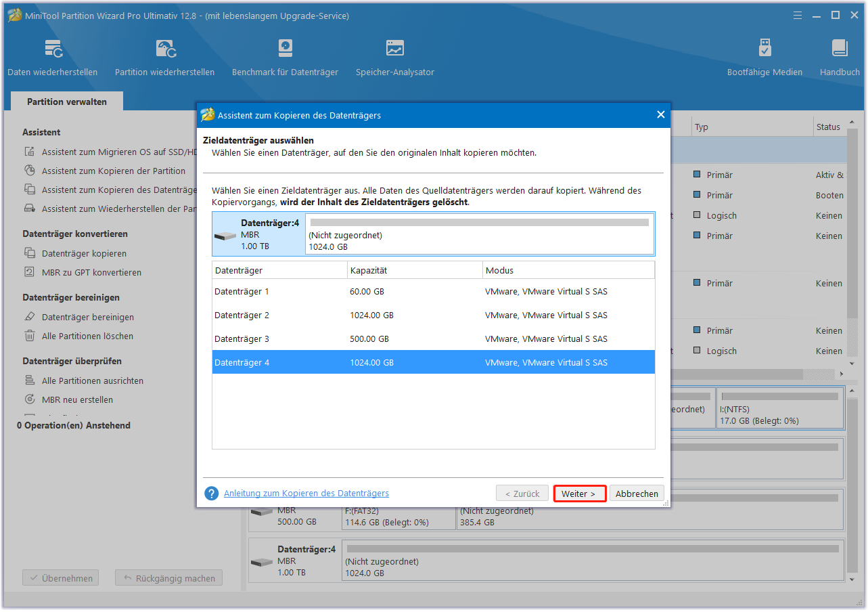This screenshot has height=612, width=868.
Task: Select Alle Partitionen ausrichten
Action: 84,380
